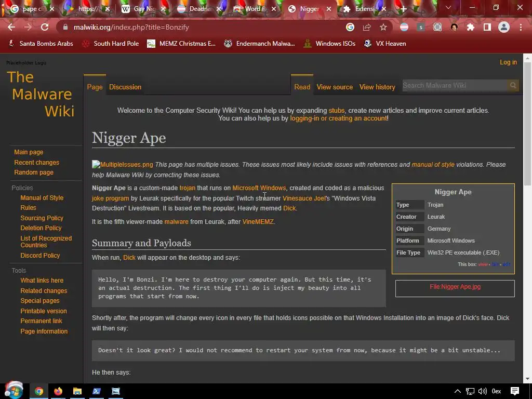View site info via the lock icon
The image size is (532, 399).
pyautogui.click(x=65, y=27)
